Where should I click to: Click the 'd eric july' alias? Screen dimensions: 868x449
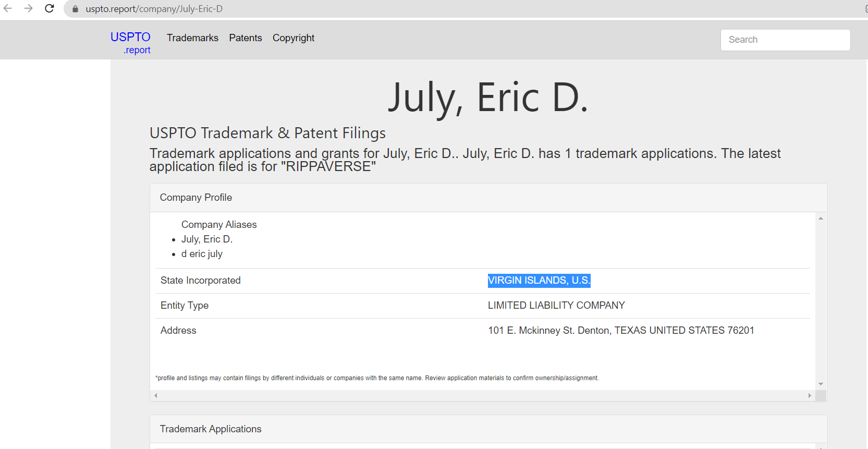point(202,254)
